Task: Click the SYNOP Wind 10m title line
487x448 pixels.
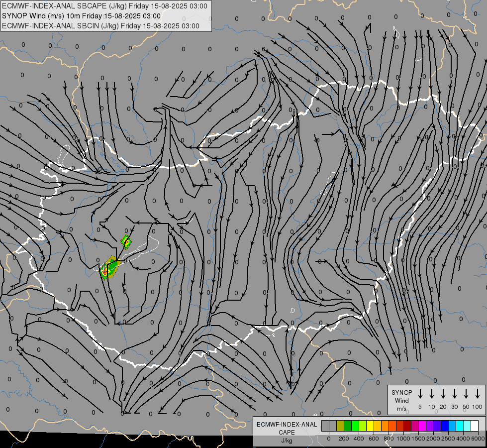Action: [x=81, y=16]
